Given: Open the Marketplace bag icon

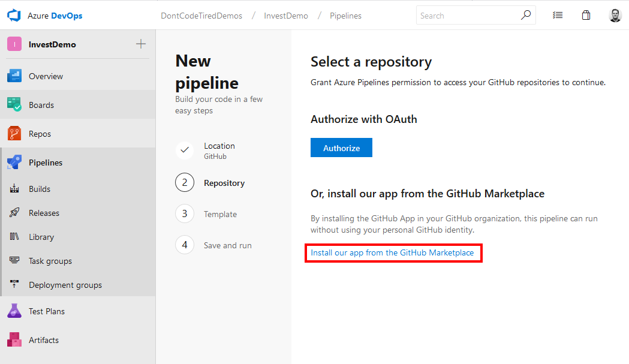Looking at the screenshot, I should 586,14.
